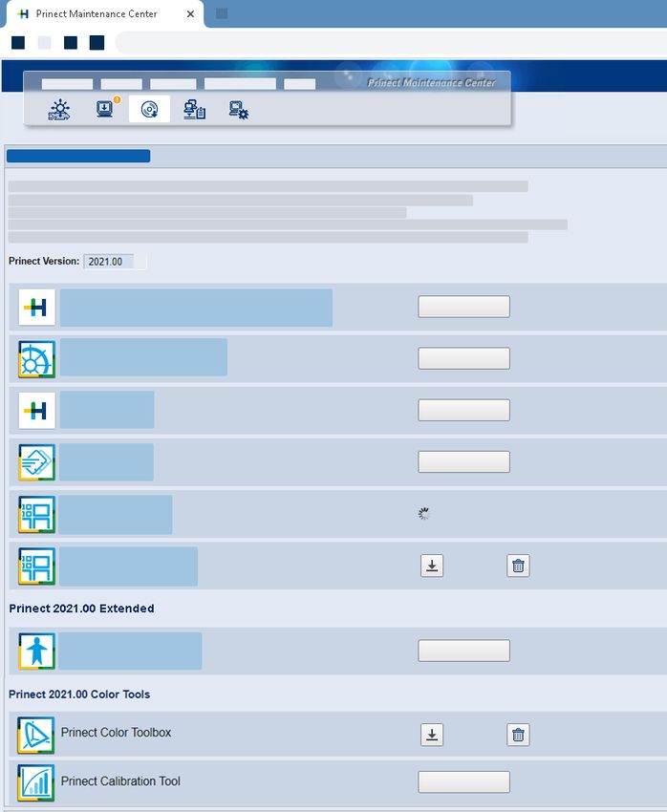The width and height of the screenshot is (667, 812).
Task: Close the Prinect Maintenance Center tab
Action: click(x=190, y=14)
